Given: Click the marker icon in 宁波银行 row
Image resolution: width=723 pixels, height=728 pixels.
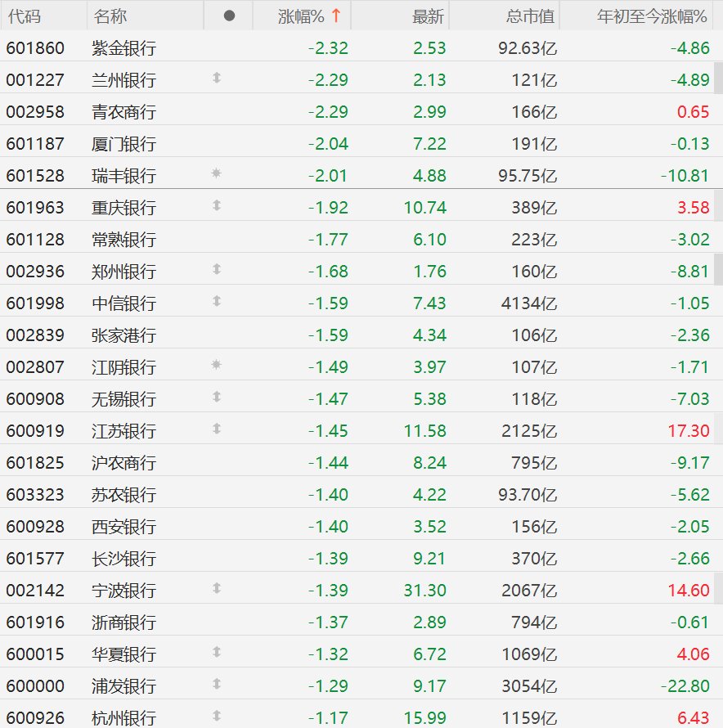Looking at the screenshot, I should [217, 589].
